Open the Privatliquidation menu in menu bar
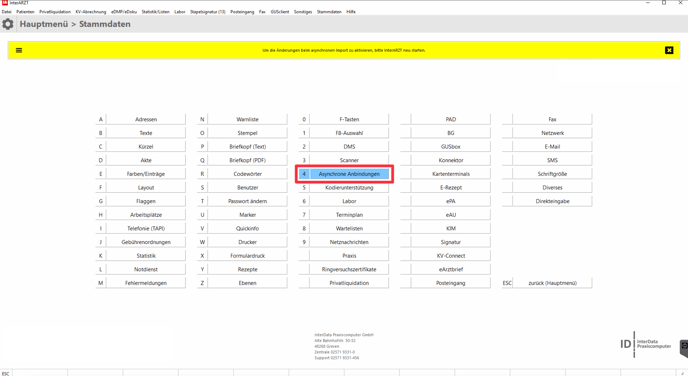This screenshot has width=688, height=376. tap(55, 12)
